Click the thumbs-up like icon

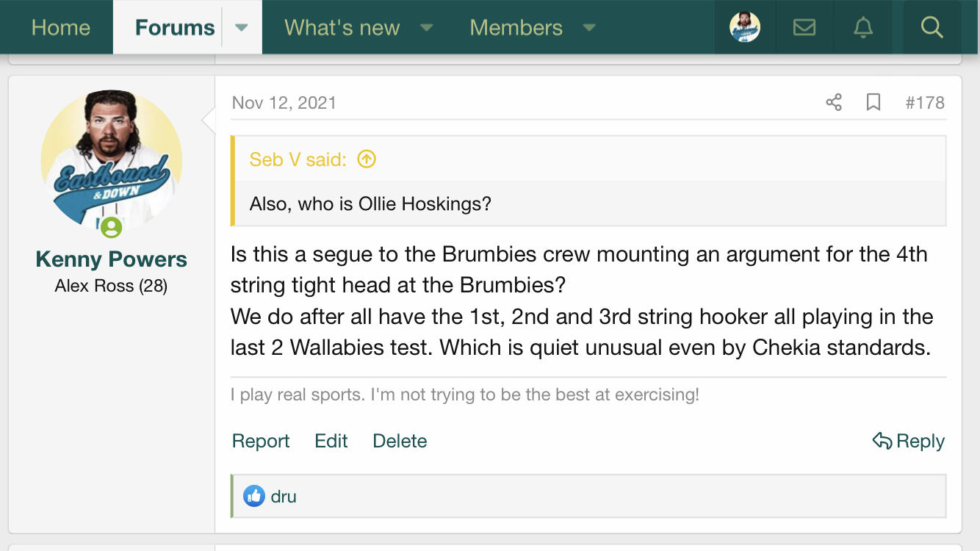click(254, 496)
